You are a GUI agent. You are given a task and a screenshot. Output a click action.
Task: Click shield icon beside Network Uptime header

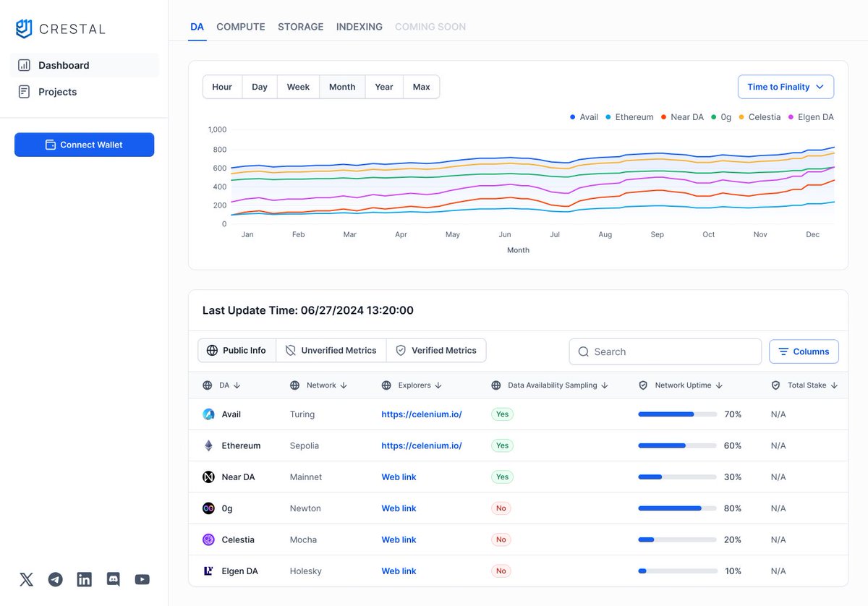pos(643,385)
